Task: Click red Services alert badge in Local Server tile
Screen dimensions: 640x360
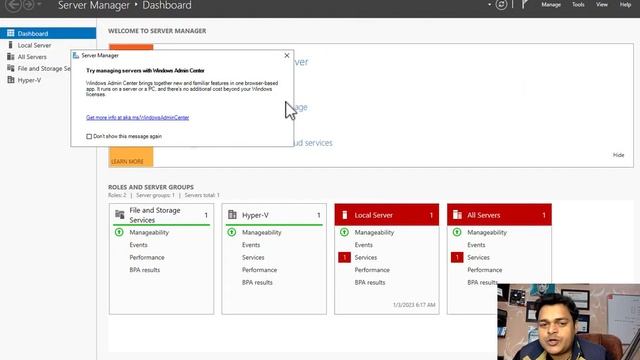Action: tap(344, 258)
